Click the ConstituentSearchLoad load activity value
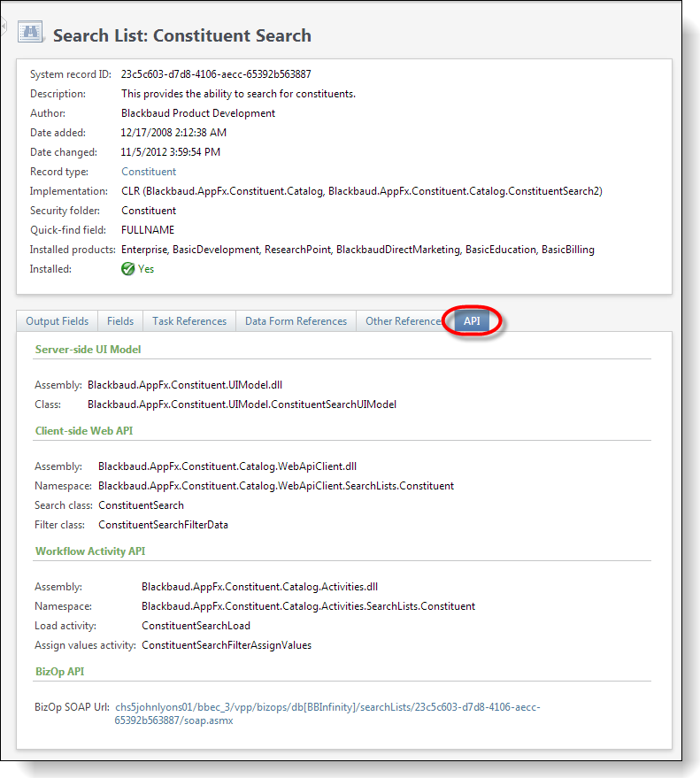This screenshot has width=700, height=778. (x=196, y=626)
